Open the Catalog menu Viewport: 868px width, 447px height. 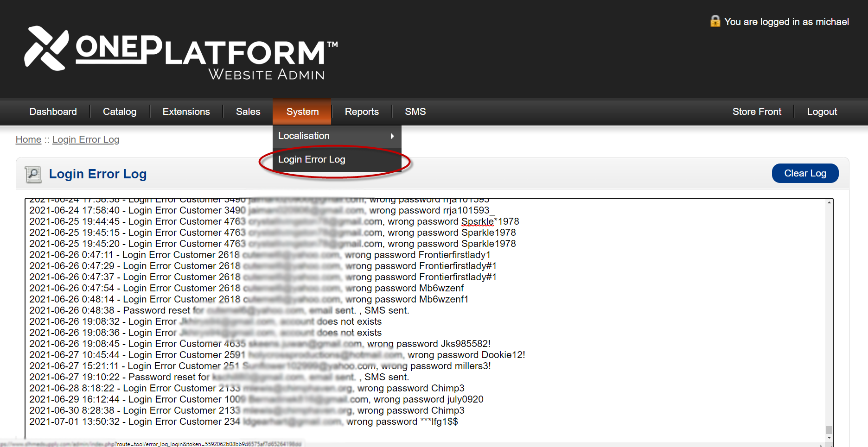[120, 112]
